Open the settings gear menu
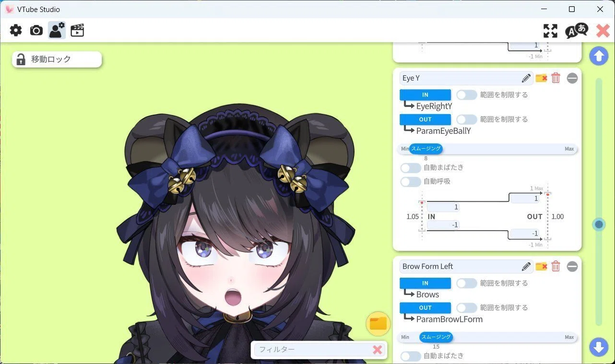The width and height of the screenshot is (615, 364). click(x=16, y=31)
